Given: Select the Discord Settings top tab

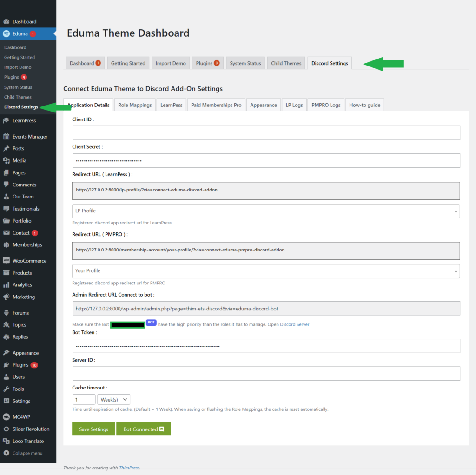Looking at the screenshot, I should [330, 63].
